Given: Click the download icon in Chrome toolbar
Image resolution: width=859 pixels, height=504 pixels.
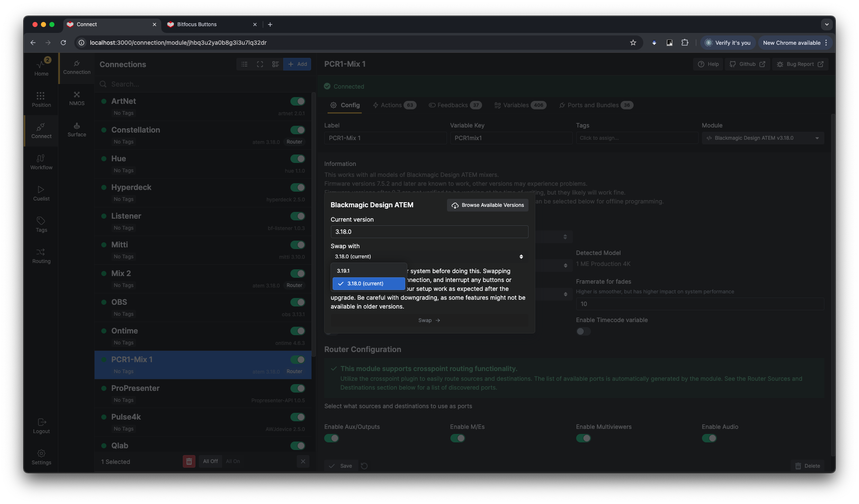Looking at the screenshot, I should pos(654,43).
